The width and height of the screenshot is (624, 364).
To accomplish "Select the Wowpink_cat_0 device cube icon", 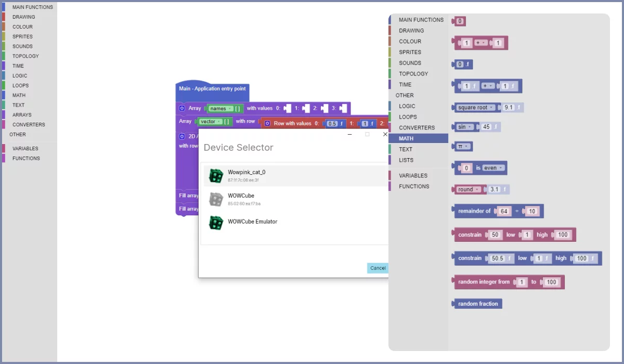I will pos(216,176).
